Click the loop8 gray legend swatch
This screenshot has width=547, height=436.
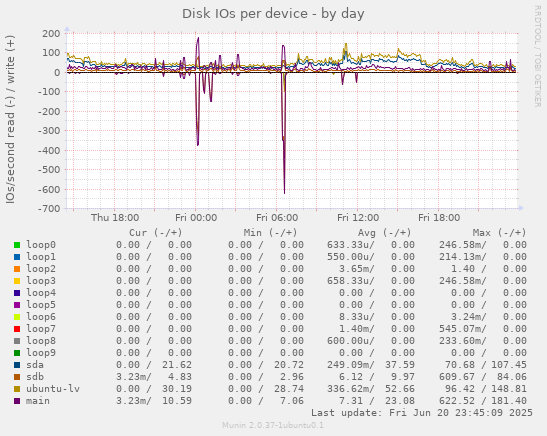point(17,341)
